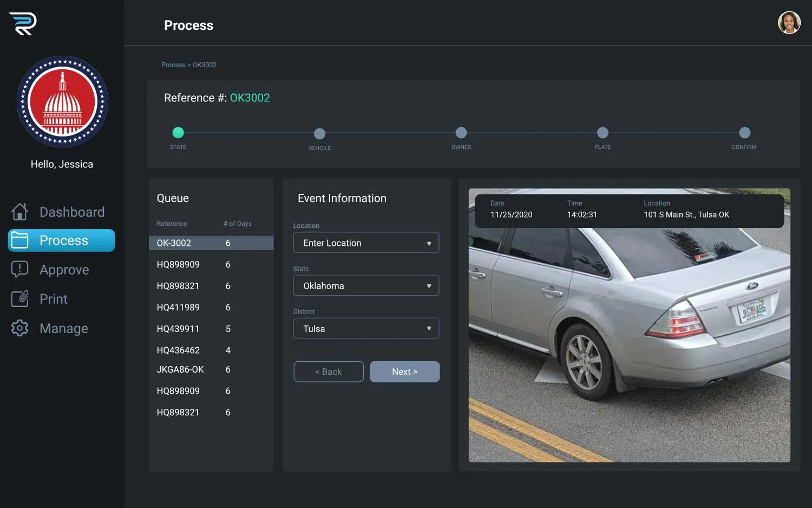Select queue row JKGA86-OK
Image resolution: width=812 pixels, height=508 pixels.
click(x=211, y=369)
